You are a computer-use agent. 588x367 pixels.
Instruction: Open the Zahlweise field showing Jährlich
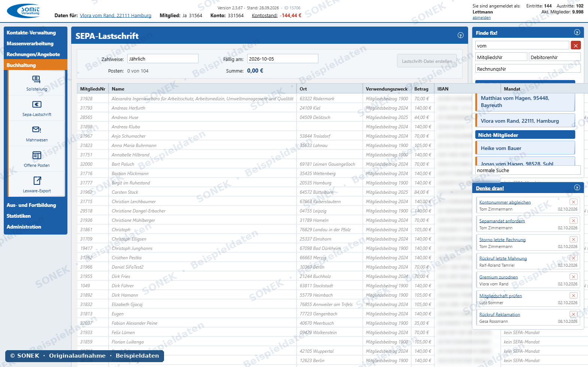163,59
